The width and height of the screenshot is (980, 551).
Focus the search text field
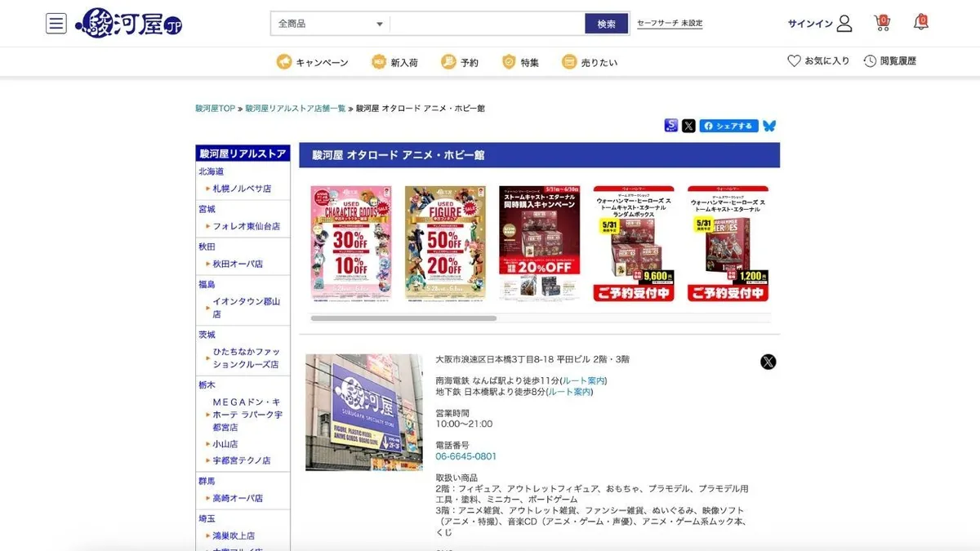point(488,24)
